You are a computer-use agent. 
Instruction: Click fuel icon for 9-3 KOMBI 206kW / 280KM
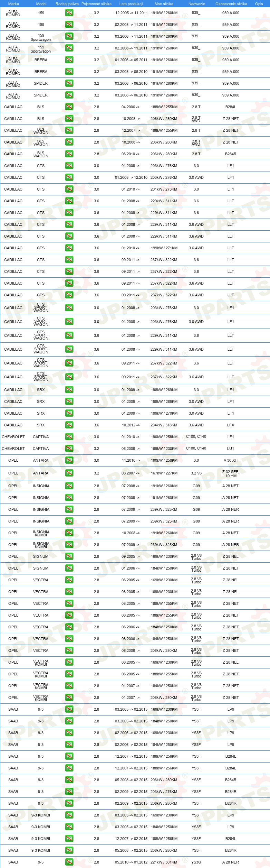(x=69, y=850)
